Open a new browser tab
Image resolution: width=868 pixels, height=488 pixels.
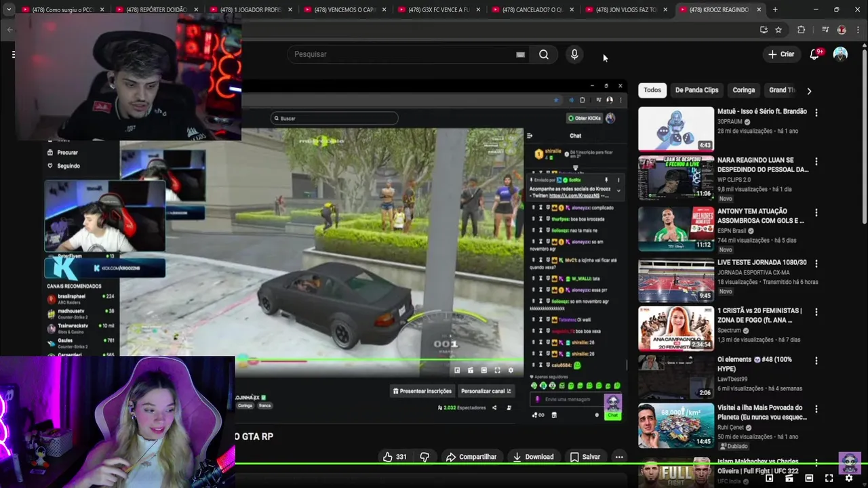pos(775,9)
